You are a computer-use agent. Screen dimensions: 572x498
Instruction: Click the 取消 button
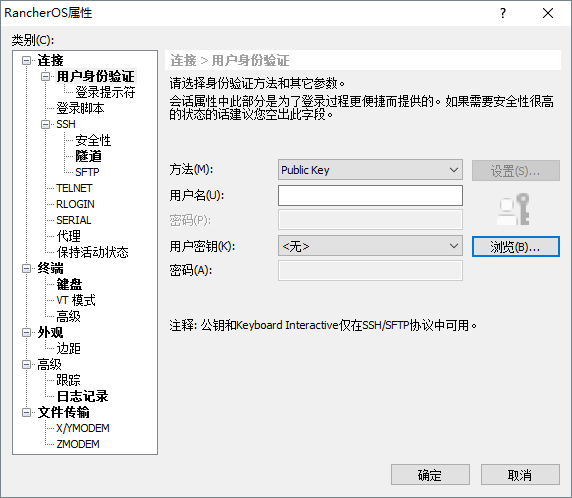[x=520, y=475]
